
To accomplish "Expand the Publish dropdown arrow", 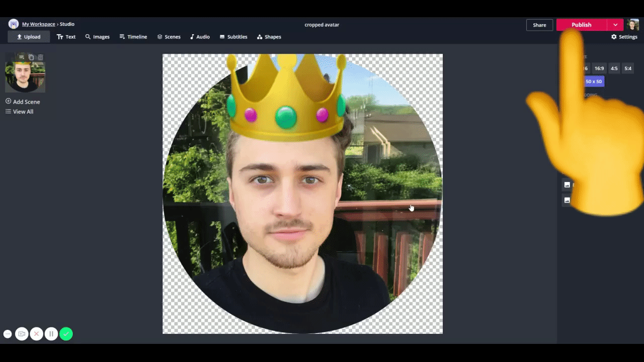I will (x=615, y=25).
